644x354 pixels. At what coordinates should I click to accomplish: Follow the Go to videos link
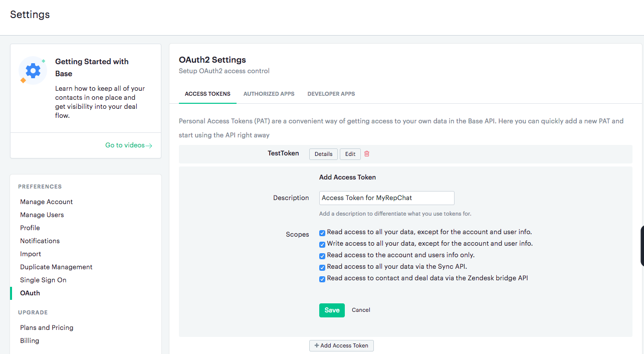coord(128,145)
